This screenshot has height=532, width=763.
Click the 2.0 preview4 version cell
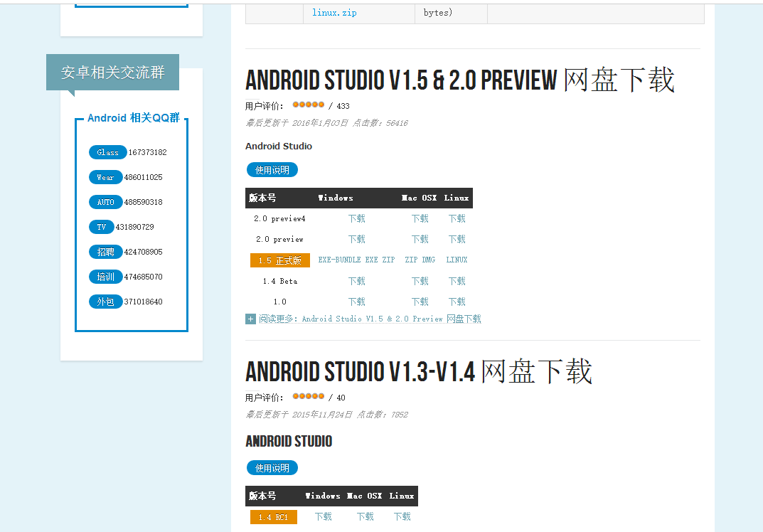click(279, 218)
